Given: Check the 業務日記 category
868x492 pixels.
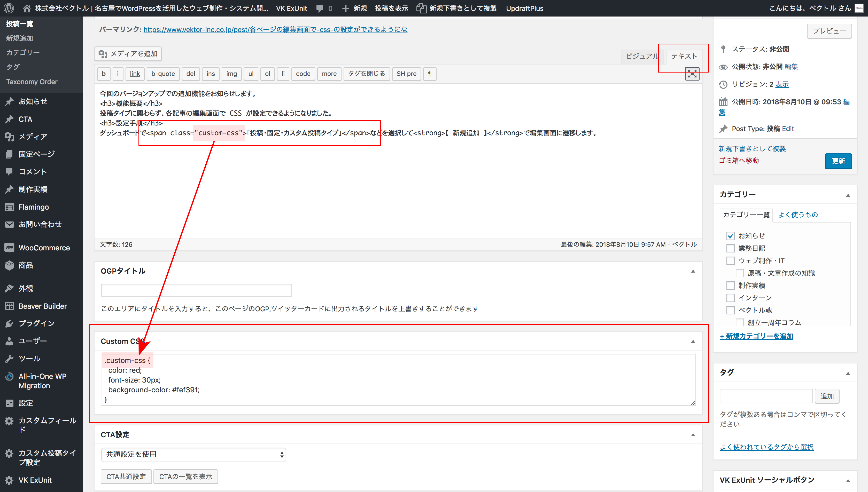Looking at the screenshot, I should [730, 248].
